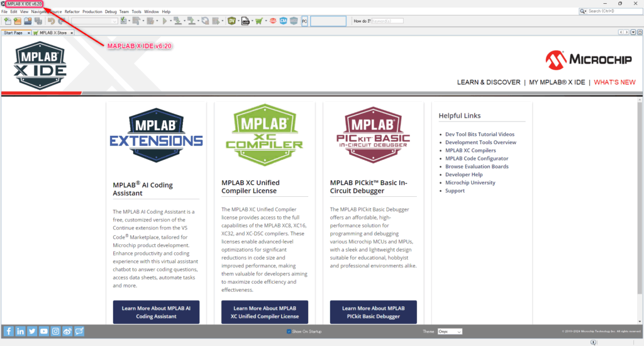
Task: Open the MPLAB X Store cart icon
Action: pos(258,21)
